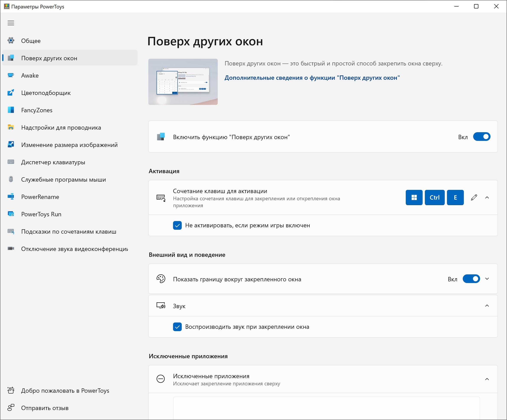Screen dimensions: 507x420
Task: Open the hamburger navigation menu
Action: pos(11,23)
